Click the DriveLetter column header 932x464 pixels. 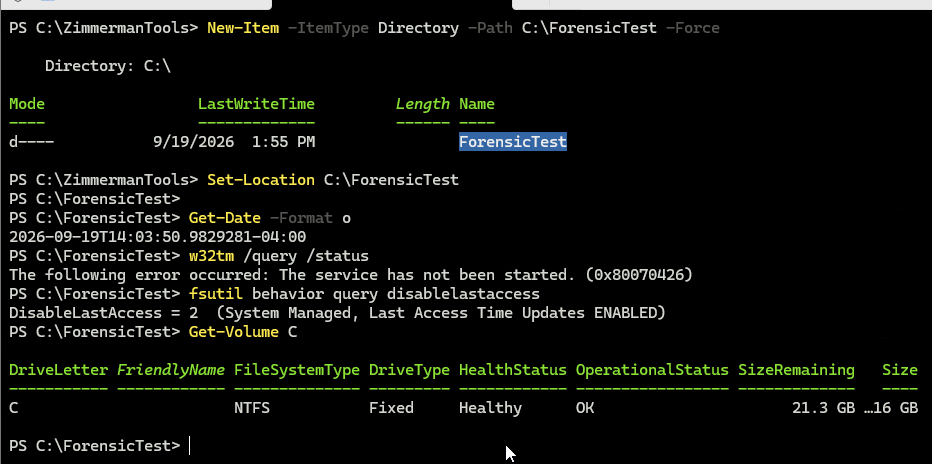coord(58,370)
